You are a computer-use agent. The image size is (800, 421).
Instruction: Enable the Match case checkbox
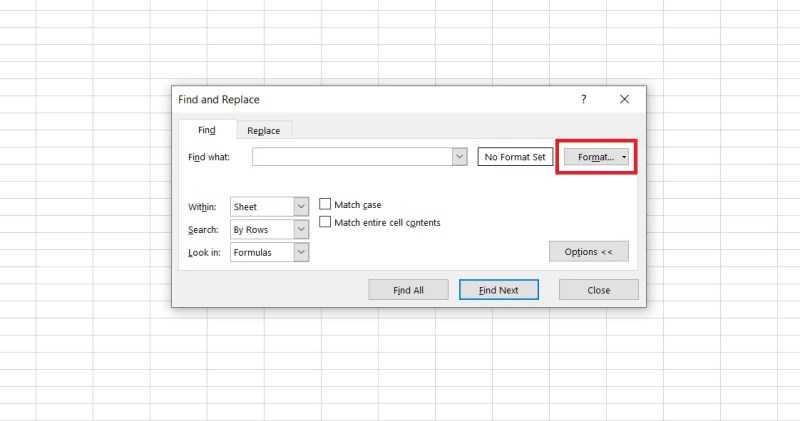click(325, 204)
